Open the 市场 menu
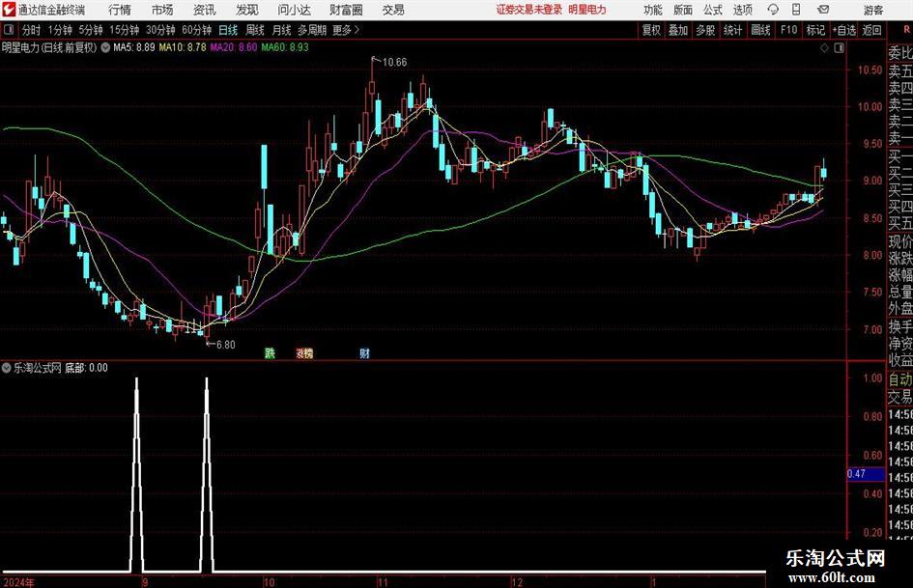The image size is (913, 588). pyautogui.click(x=162, y=10)
